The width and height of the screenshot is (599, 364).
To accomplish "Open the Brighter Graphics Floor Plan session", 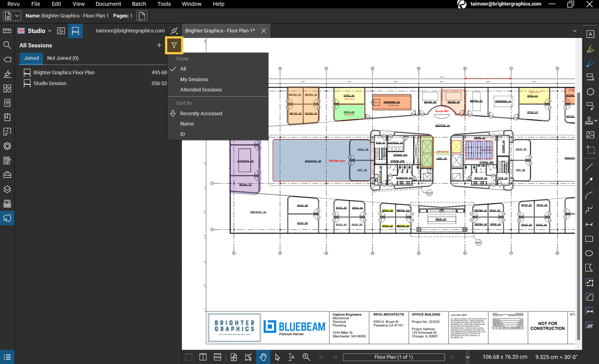I will 64,72.
